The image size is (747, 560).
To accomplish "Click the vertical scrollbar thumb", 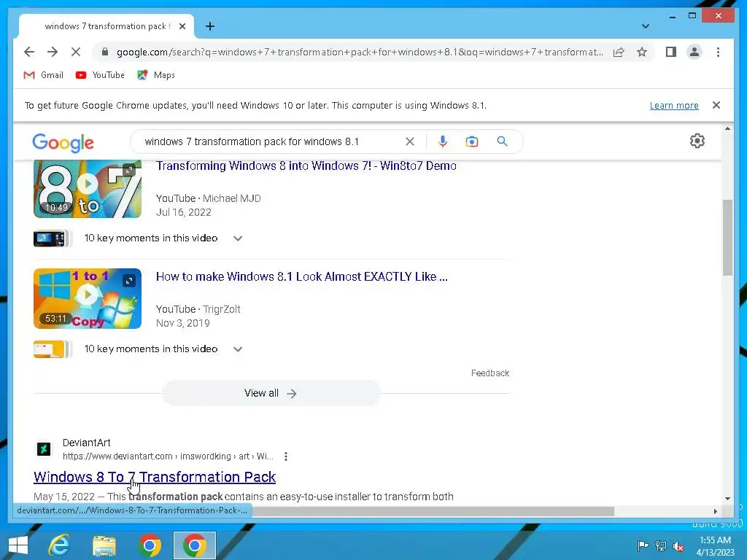I will pos(727,237).
